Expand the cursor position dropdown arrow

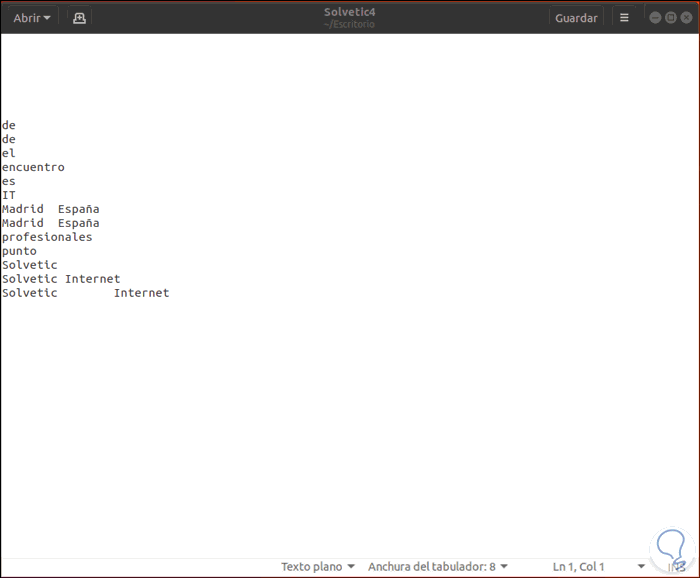pyautogui.click(x=641, y=566)
